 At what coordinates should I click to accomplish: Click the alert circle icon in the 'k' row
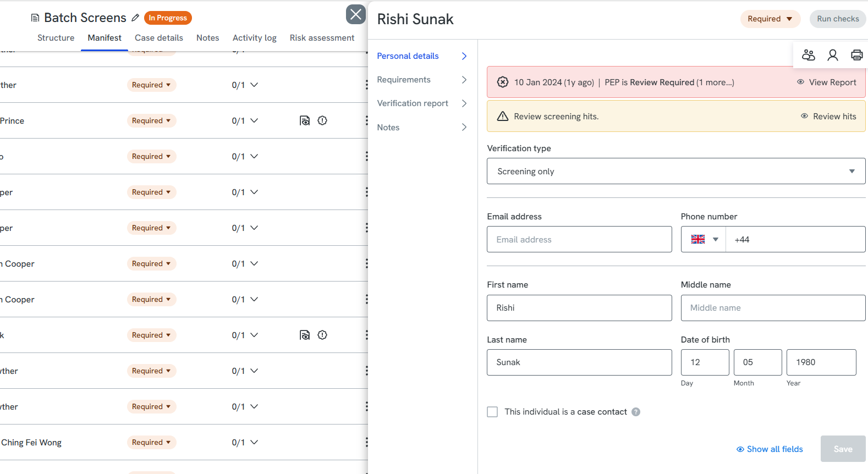point(322,335)
